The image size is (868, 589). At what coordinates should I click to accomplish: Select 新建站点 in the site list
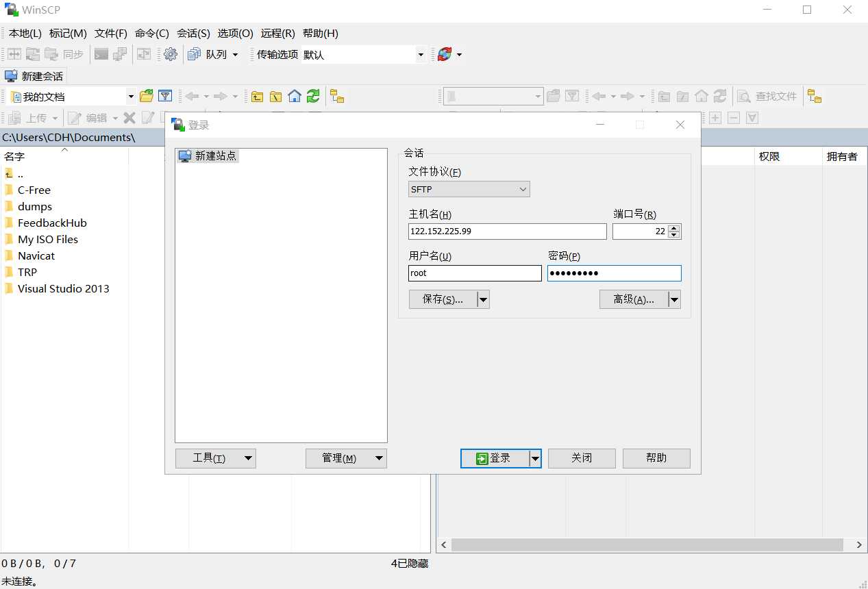coord(208,155)
